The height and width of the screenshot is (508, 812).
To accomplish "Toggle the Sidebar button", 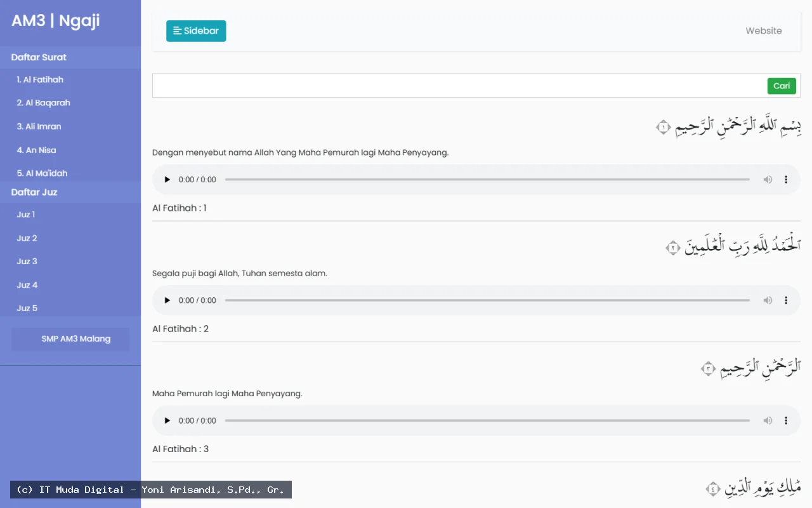I will [196, 30].
